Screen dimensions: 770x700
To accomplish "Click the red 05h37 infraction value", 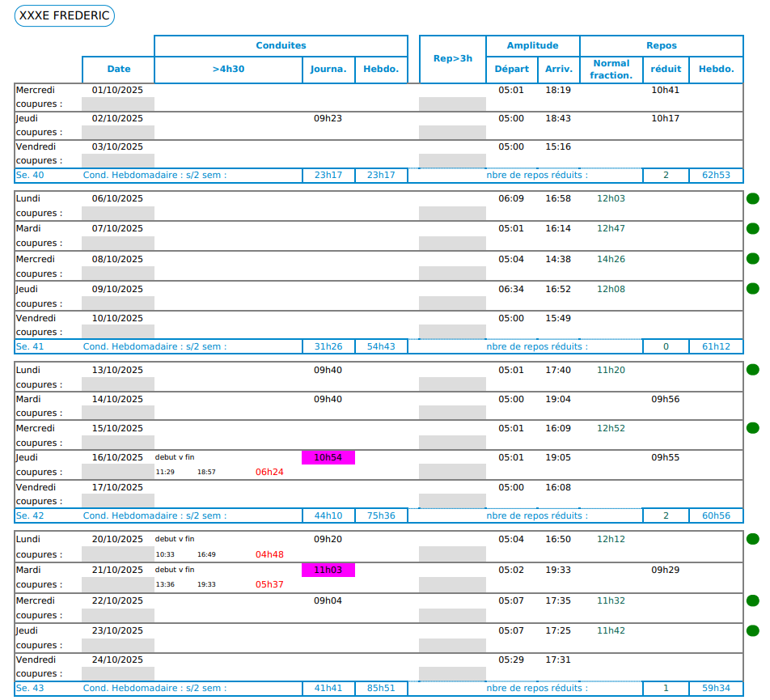I will [269, 584].
